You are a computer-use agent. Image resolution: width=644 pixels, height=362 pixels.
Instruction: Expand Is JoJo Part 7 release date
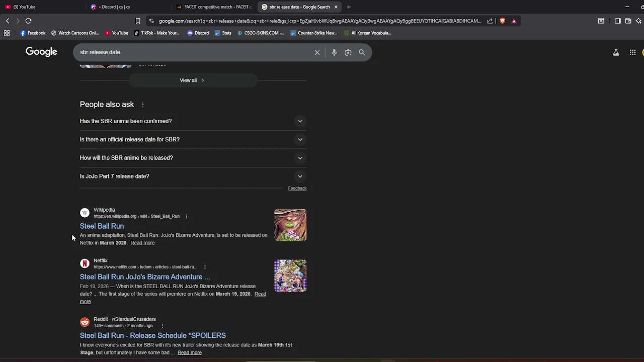[193, 176]
